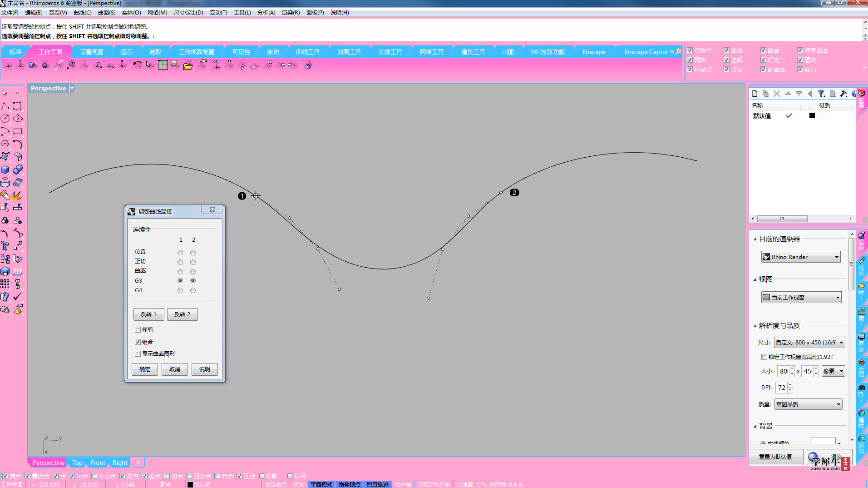Open the 分析(A) menu
This screenshot has height=488, width=868.
coord(266,13)
